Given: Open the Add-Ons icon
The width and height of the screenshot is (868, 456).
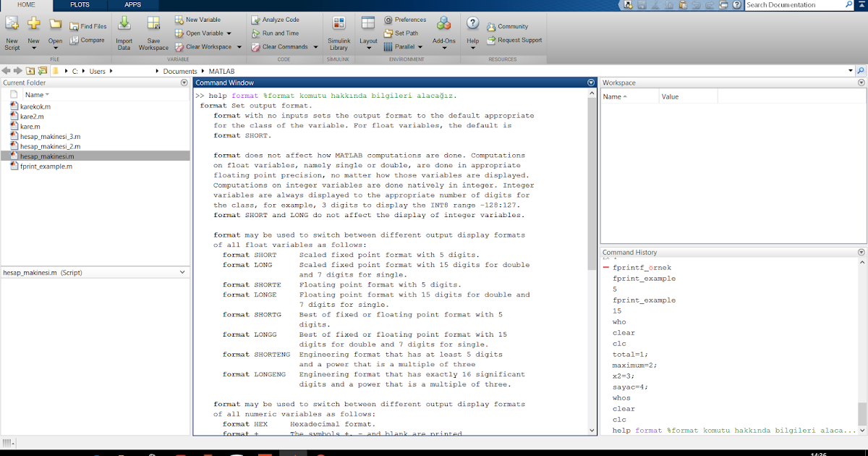Looking at the screenshot, I should point(444,28).
